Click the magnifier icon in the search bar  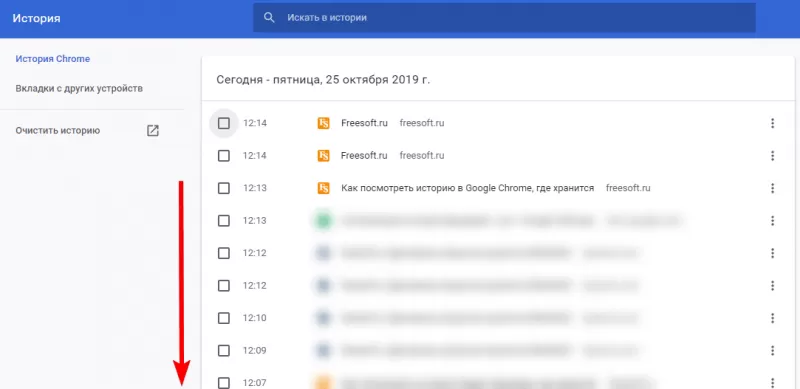[x=269, y=18]
